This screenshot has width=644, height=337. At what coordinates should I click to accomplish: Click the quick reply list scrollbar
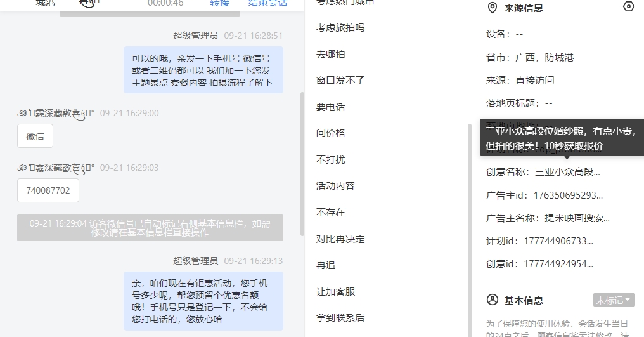(470, 230)
